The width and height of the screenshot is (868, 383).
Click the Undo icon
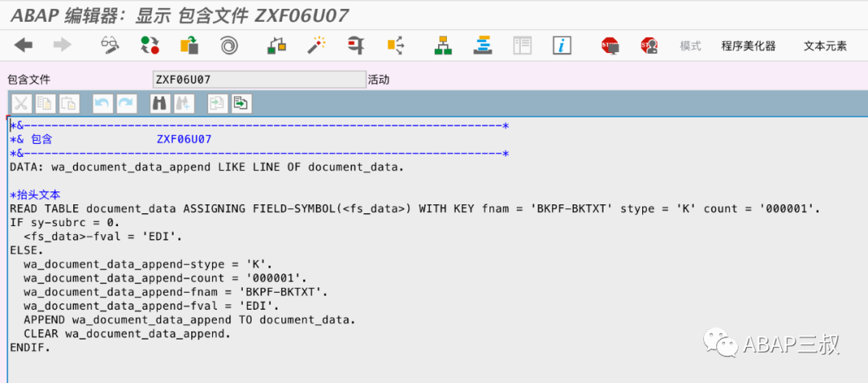tap(102, 104)
